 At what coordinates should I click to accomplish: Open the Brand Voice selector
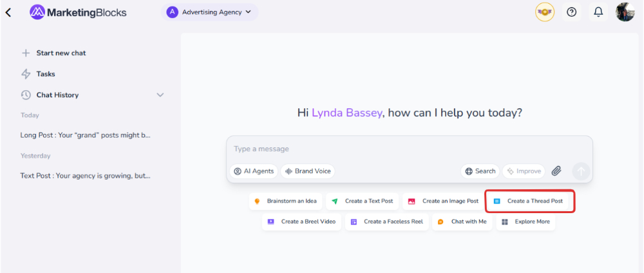tap(308, 171)
